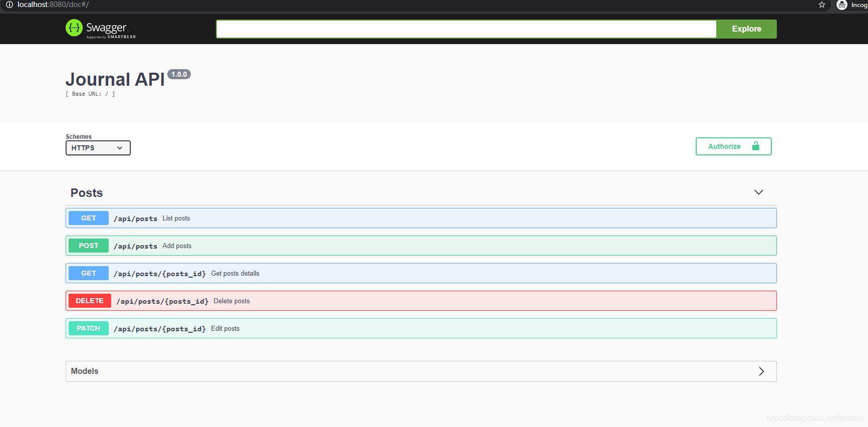This screenshot has height=427, width=868.
Task: Click the Swagger logo icon
Action: click(74, 28)
